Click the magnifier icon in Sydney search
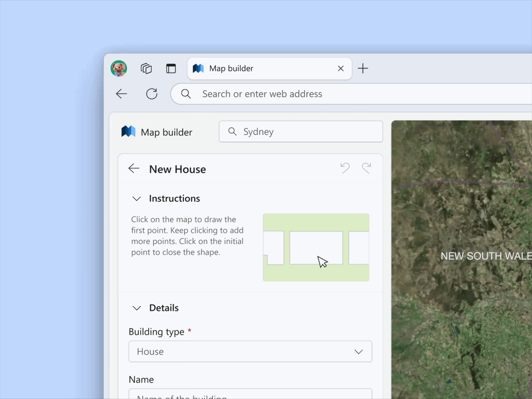Image resolution: width=532 pixels, height=399 pixels. pos(232,132)
